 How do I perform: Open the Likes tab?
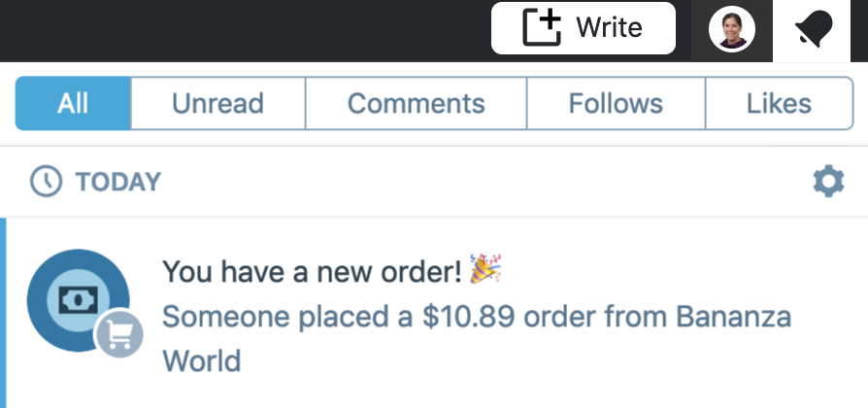click(x=779, y=104)
